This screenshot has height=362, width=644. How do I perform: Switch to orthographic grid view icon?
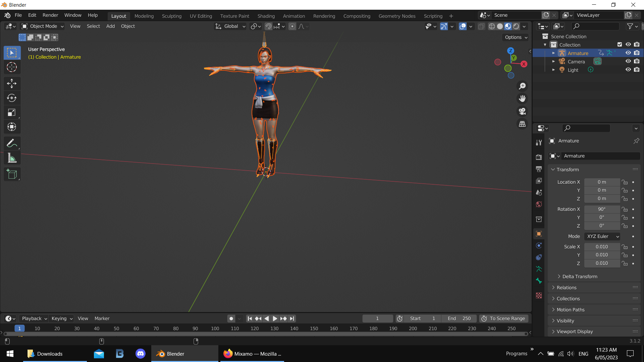tap(522, 124)
